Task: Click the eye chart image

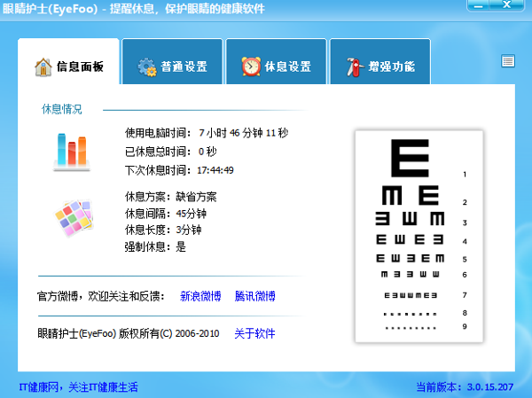Action: click(419, 236)
